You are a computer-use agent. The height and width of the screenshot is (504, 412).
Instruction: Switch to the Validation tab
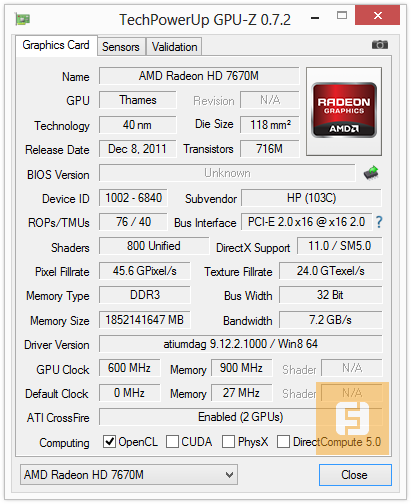click(174, 47)
